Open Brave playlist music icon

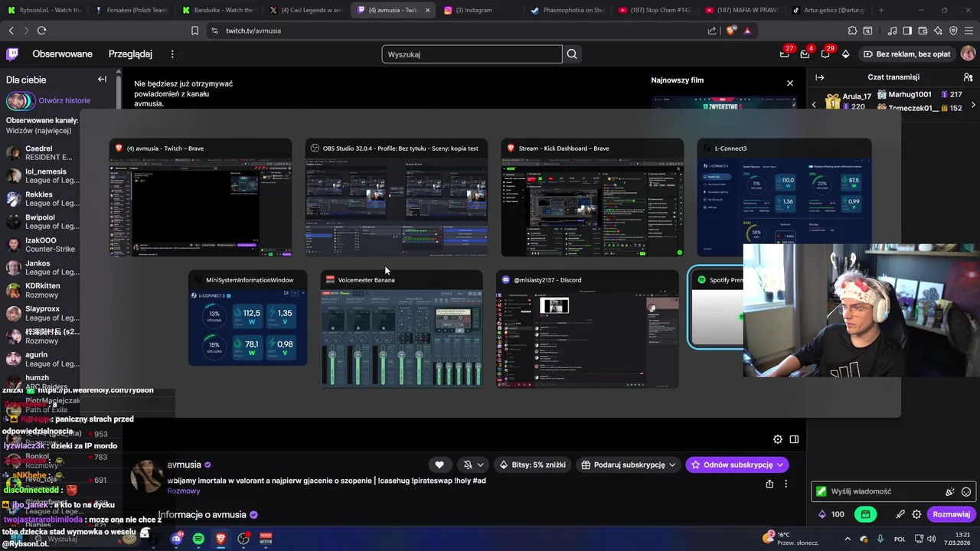[892, 31]
